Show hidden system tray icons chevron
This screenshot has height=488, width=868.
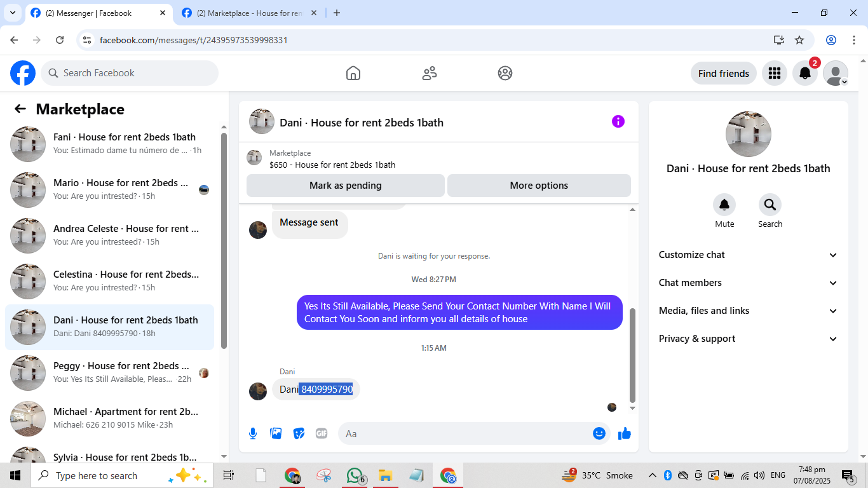coord(653,475)
